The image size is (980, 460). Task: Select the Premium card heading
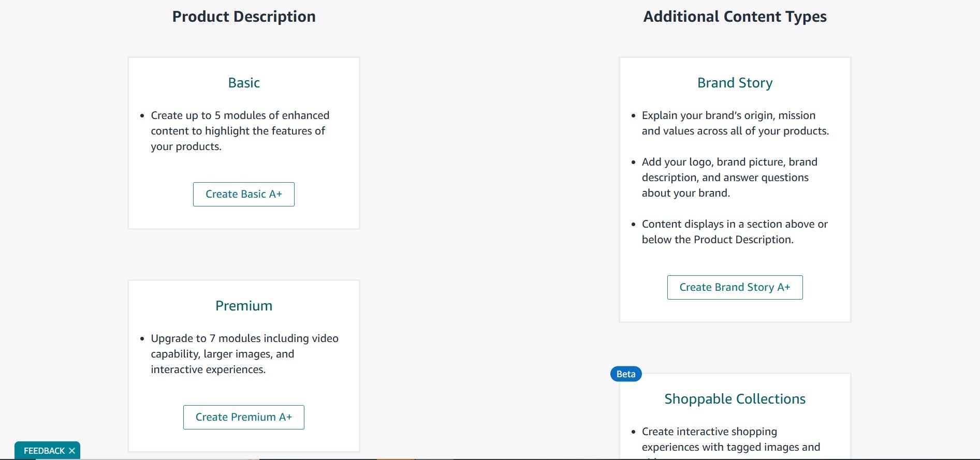(x=243, y=305)
